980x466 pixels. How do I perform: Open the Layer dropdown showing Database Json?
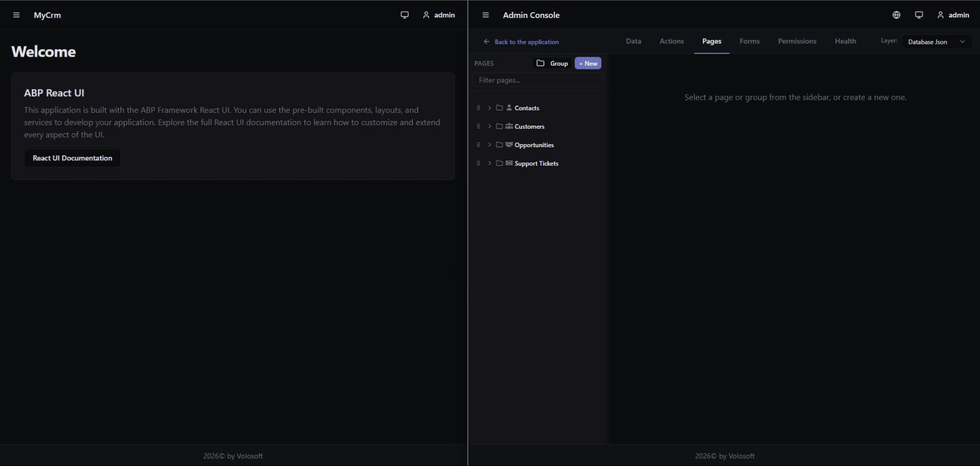pyautogui.click(x=937, y=42)
